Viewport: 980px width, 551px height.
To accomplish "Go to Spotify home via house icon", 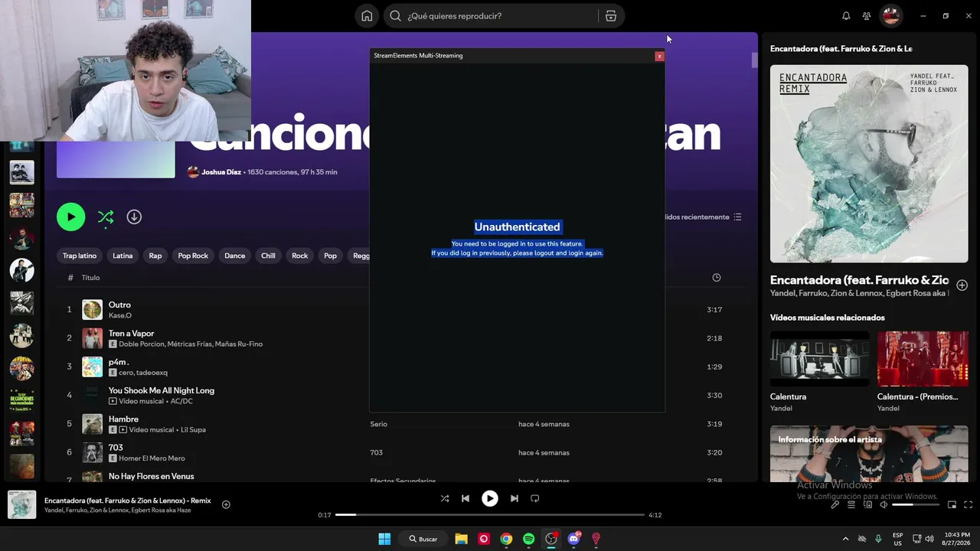I will pos(367,16).
